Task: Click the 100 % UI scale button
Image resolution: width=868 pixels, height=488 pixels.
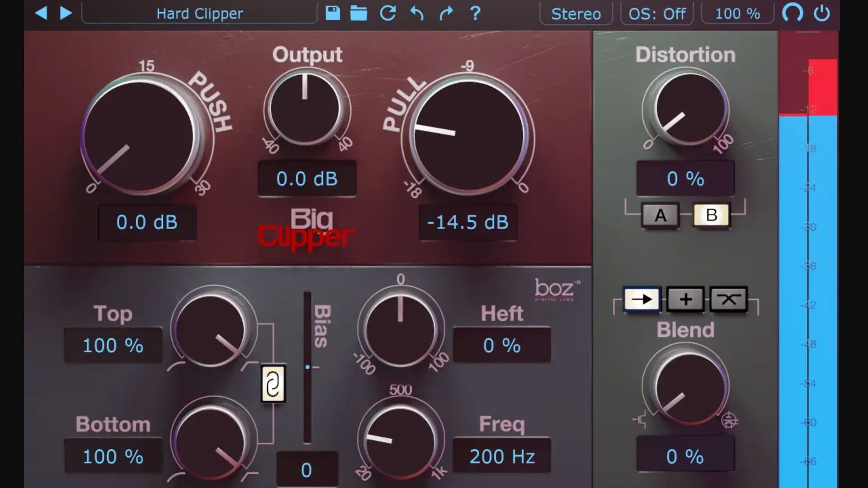Action: coord(737,14)
